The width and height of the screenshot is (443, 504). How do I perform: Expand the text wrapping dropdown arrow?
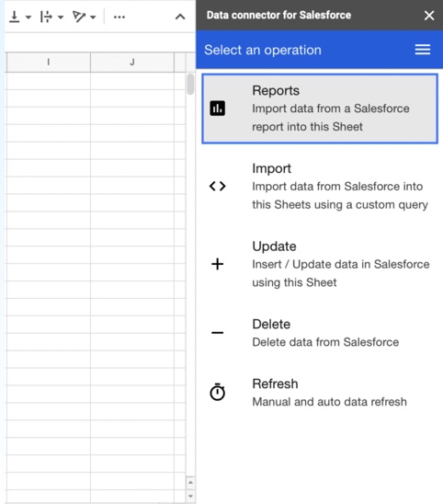(61, 17)
